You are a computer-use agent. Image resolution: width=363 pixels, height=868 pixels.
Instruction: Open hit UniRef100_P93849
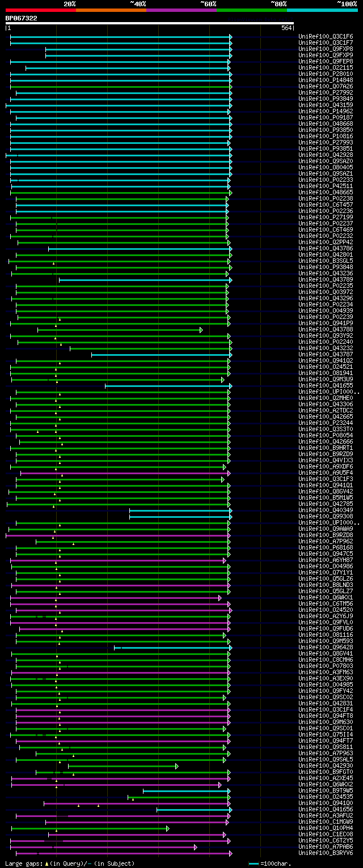click(326, 99)
